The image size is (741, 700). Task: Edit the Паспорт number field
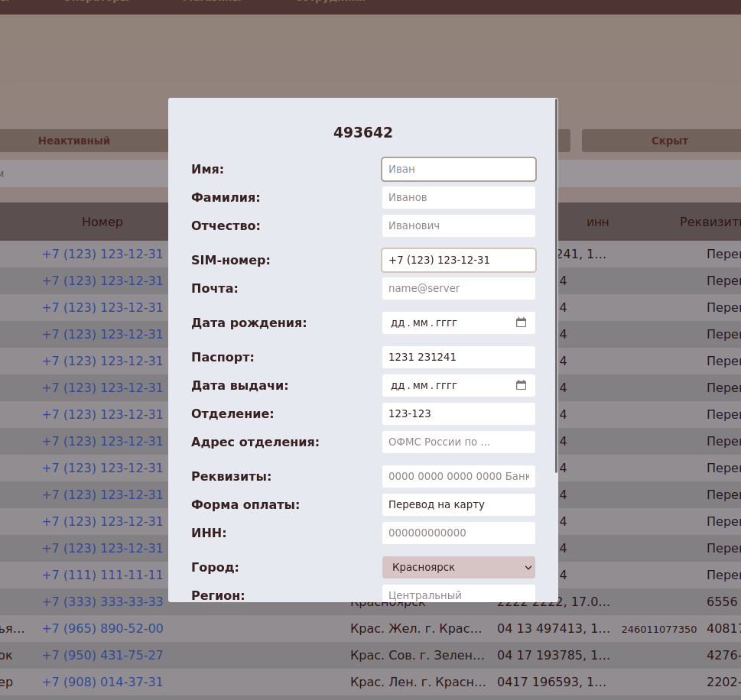pos(458,357)
